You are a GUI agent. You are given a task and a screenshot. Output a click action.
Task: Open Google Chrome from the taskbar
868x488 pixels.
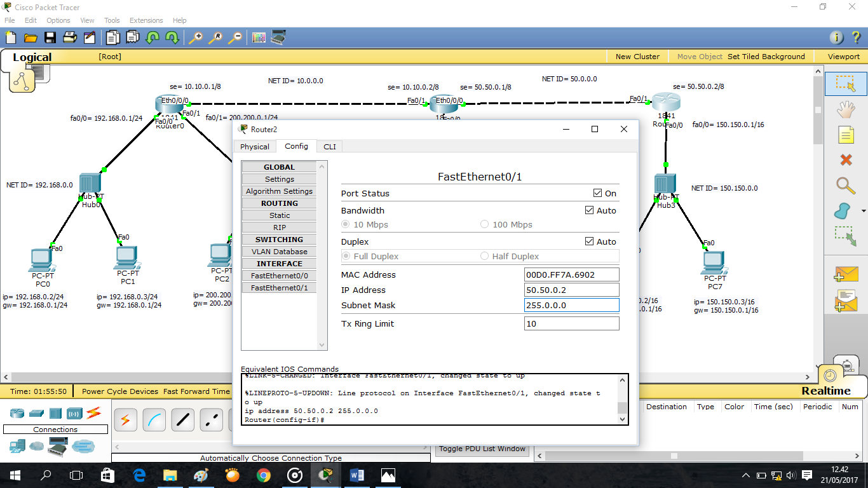pos(263,475)
